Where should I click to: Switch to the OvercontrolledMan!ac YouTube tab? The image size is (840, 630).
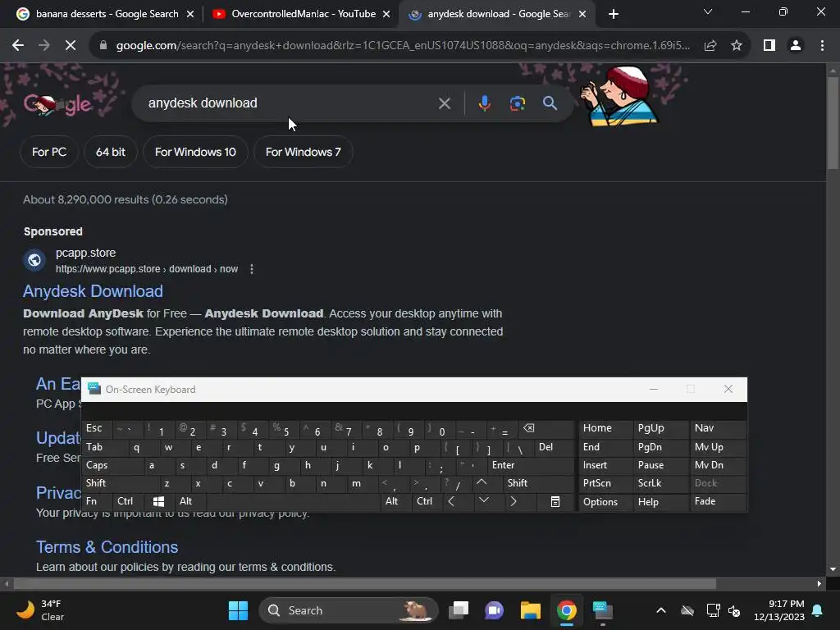(300, 14)
